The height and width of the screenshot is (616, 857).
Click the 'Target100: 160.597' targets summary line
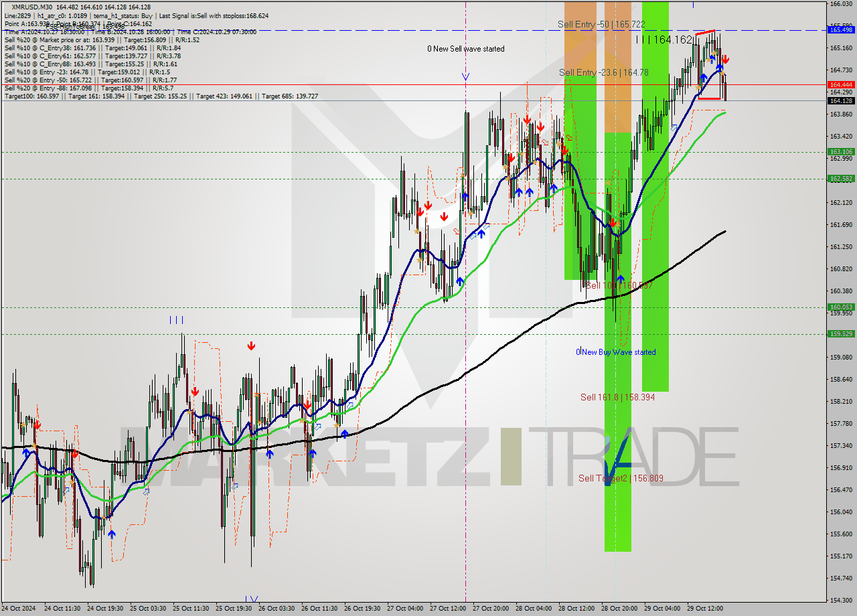(161, 96)
